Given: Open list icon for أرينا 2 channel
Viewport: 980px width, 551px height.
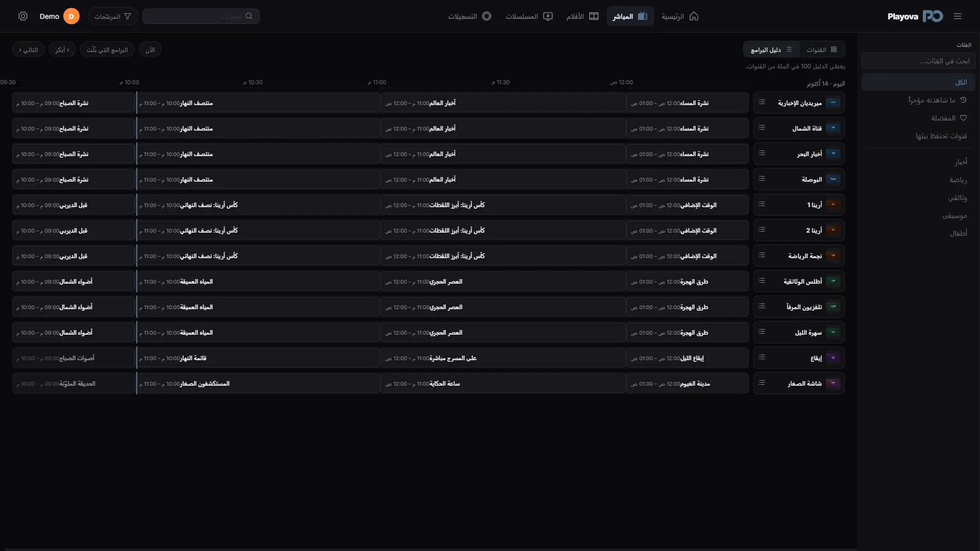Looking at the screenshot, I should click(x=762, y=230).
